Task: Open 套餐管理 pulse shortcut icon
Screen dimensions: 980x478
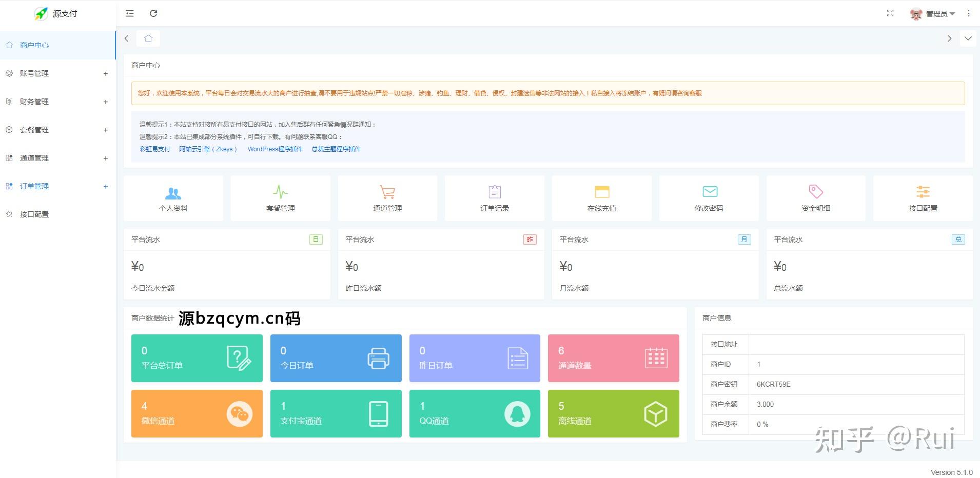Action: [281, 192]
